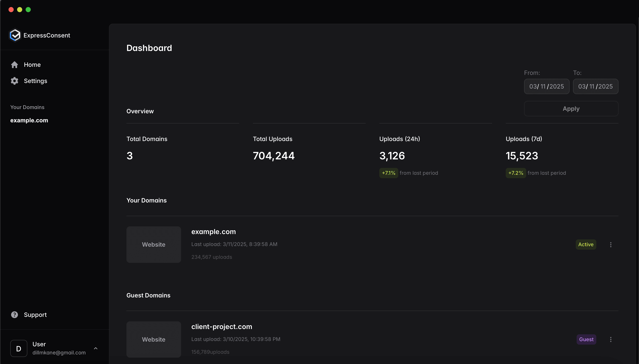Open the three-dot menu for example.com
Viewport: 639px width, 364px height.
(610, 245)
